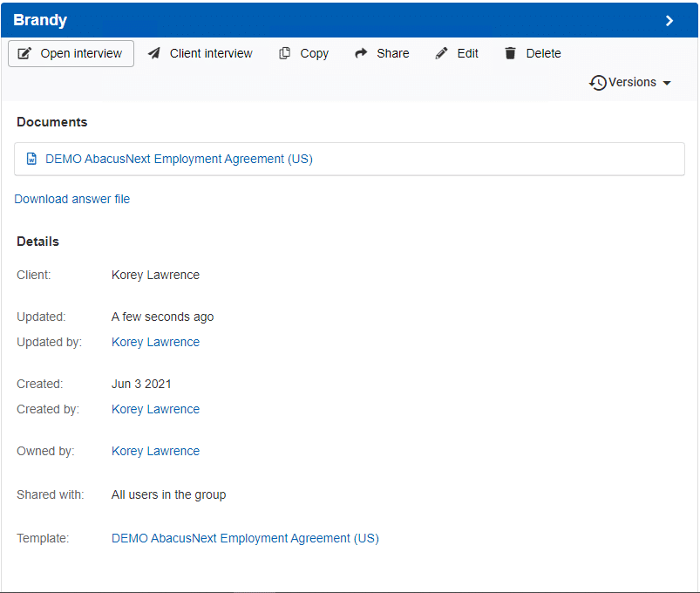Open Korey Lawrence in the Owned by row
The height and width of the screenshot is (593, 700).
tap(155, 451)
